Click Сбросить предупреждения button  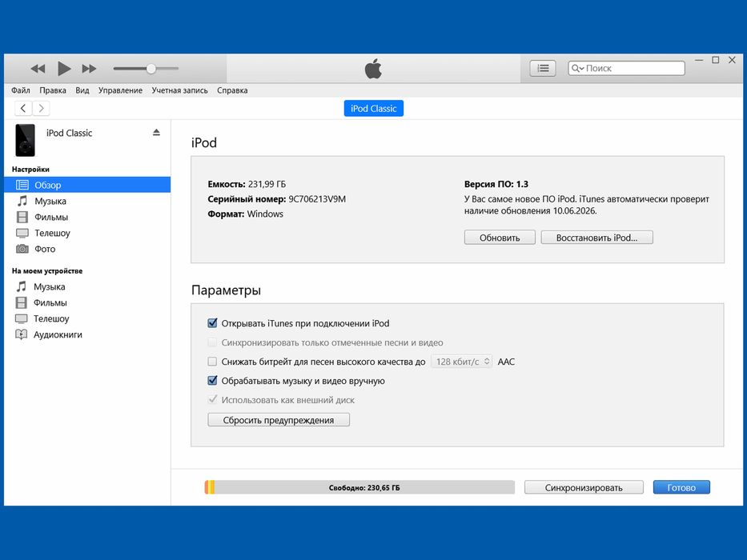coord(279,420)
